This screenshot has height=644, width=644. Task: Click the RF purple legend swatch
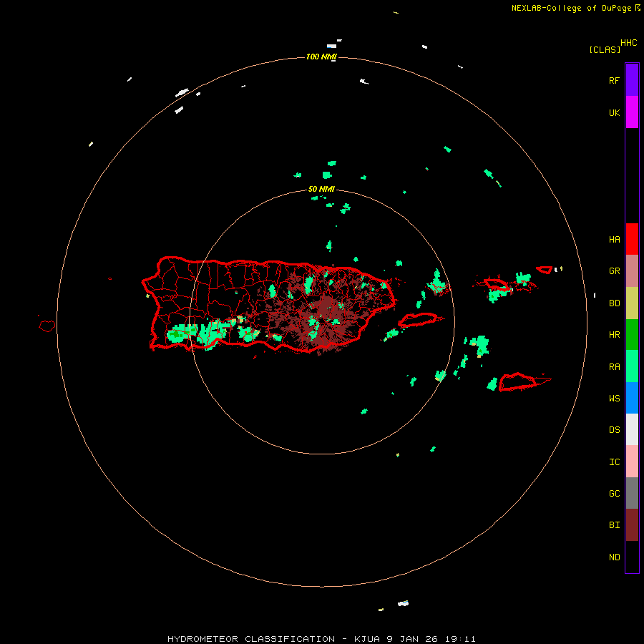pos(632,80)
